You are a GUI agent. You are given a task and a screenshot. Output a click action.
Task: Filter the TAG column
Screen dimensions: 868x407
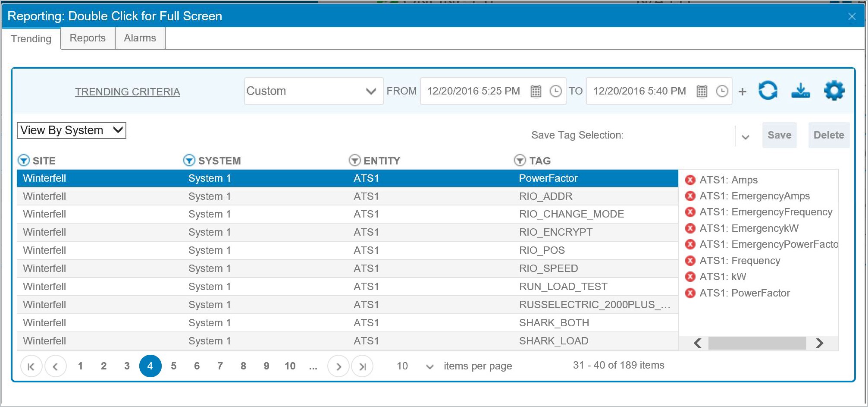(x=520, y=161)
